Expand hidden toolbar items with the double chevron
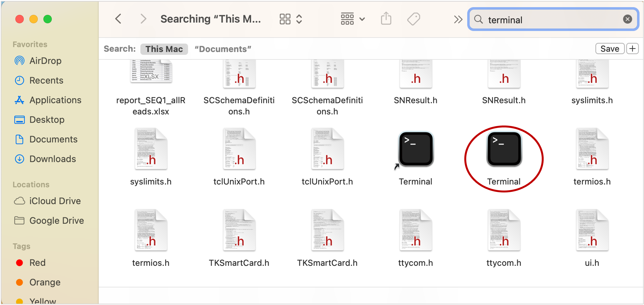The image size is (644, 305). click(x=458, y=19)
